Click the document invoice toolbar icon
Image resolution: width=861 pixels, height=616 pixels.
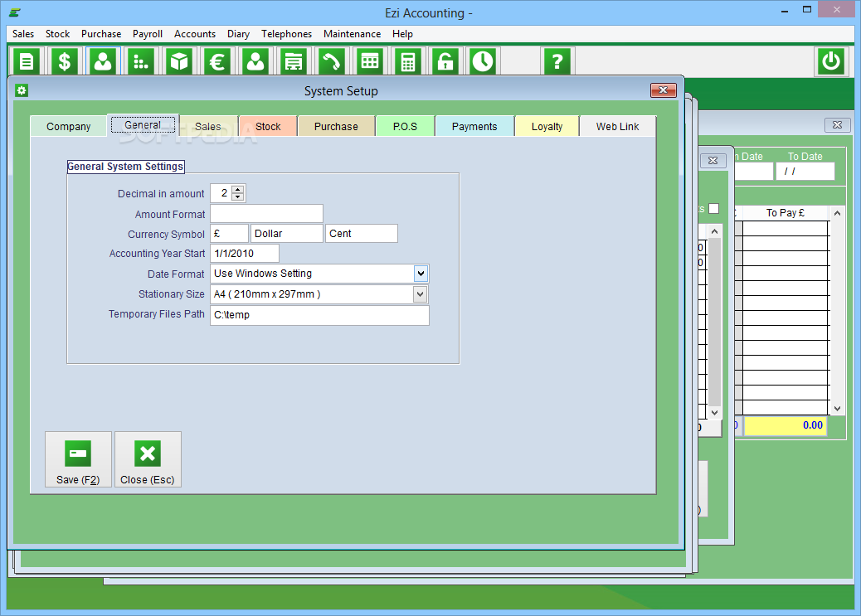(26, 61)
